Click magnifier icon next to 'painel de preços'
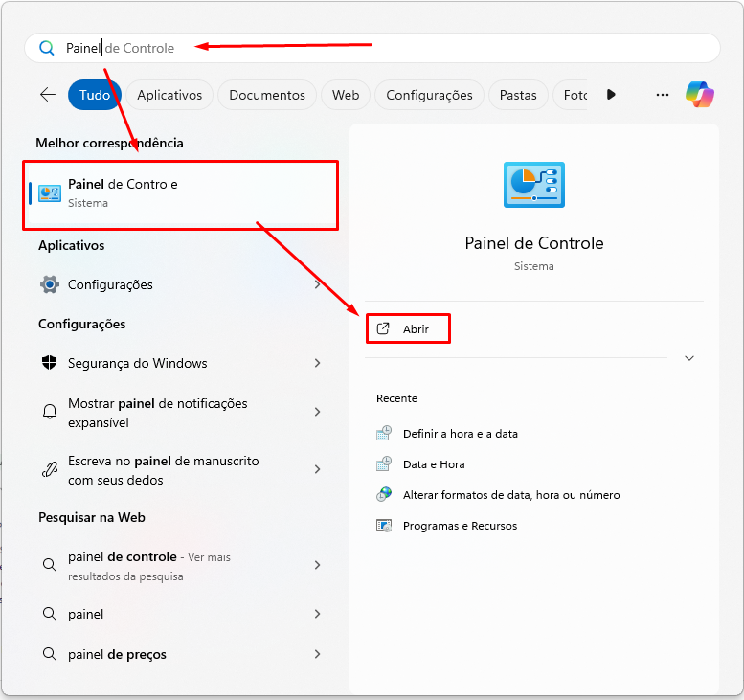 [50, 654]
